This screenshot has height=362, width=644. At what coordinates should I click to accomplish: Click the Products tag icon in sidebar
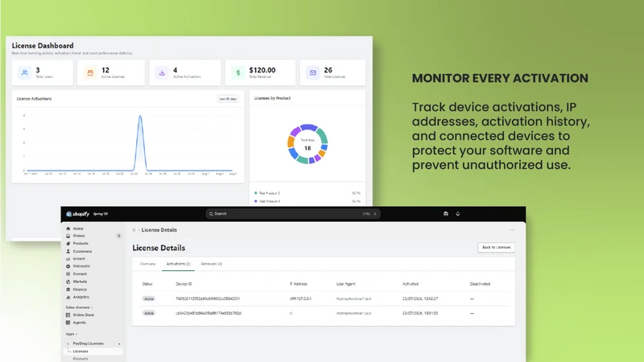coord(68,244)
